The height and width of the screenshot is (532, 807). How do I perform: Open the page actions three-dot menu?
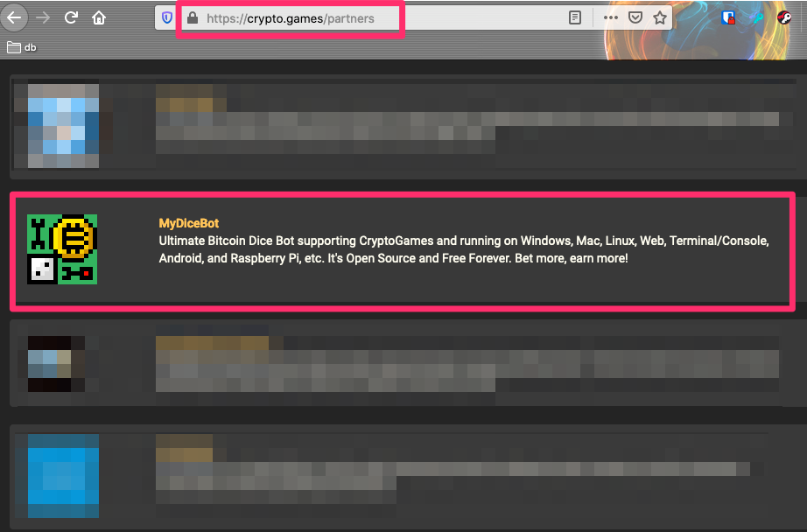coord(610,18)
